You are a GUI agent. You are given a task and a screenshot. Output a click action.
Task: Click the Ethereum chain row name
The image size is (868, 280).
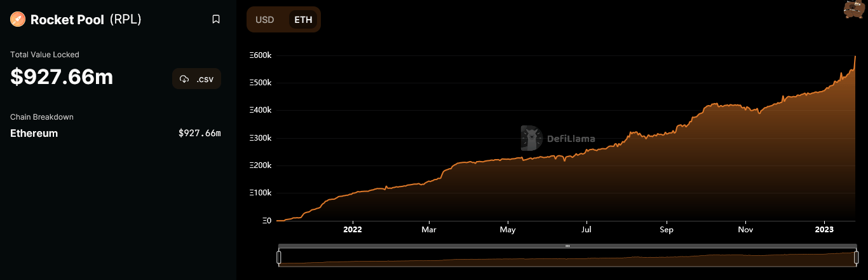[34, 133]
